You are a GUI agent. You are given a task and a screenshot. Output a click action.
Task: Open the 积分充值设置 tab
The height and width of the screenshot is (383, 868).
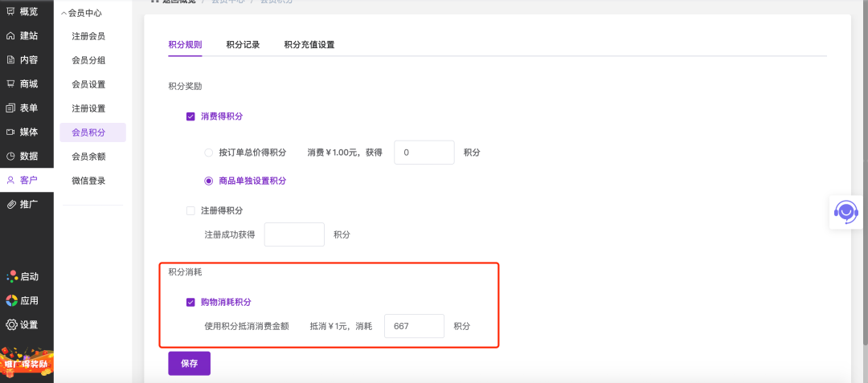tap(309, 45)
